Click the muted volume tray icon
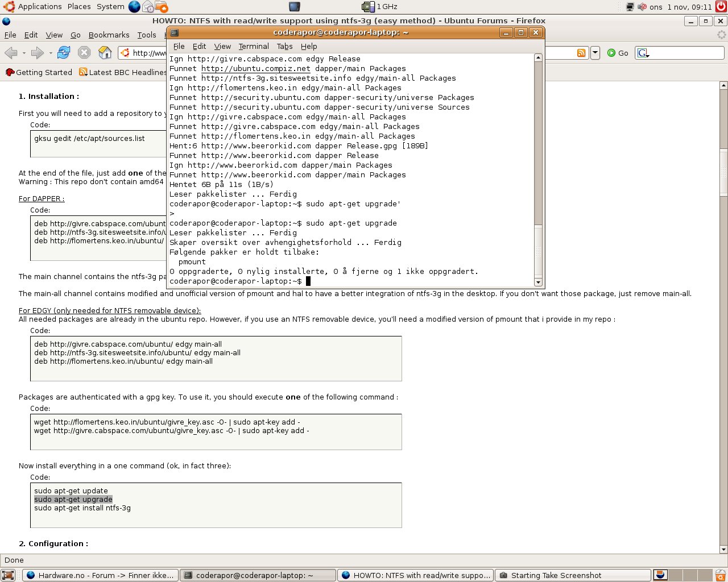Viewport: 728px width, 582px height. coord(642,7)
